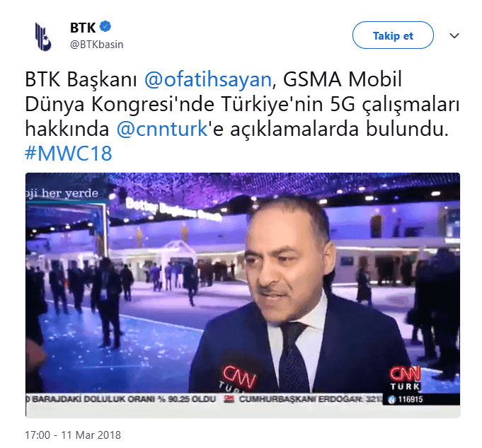
Task: Open the 17:00 - 11 Mar 2018 timestamp
Action: [x=73, y=435]
